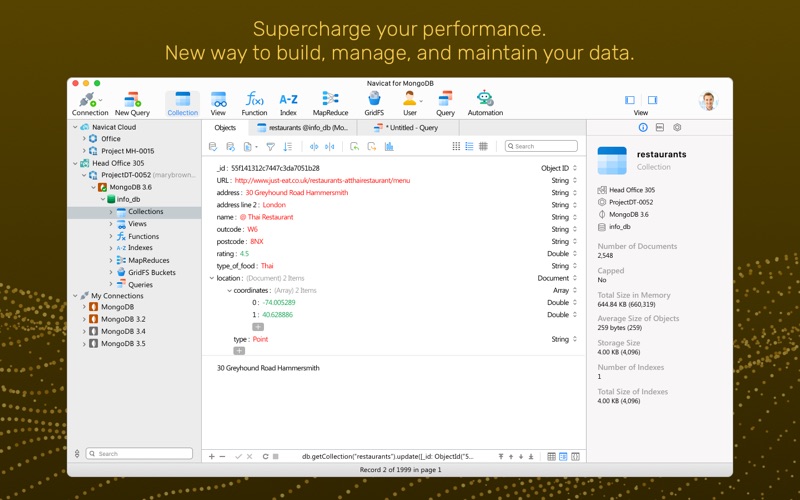Add field button under type field
800x500 pixels.
coord(239,351)
